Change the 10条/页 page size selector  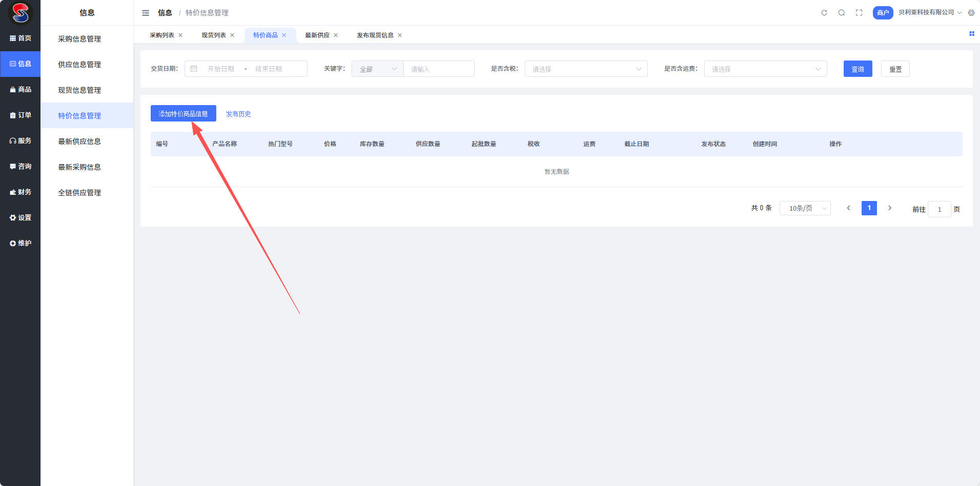click(805, 208)
